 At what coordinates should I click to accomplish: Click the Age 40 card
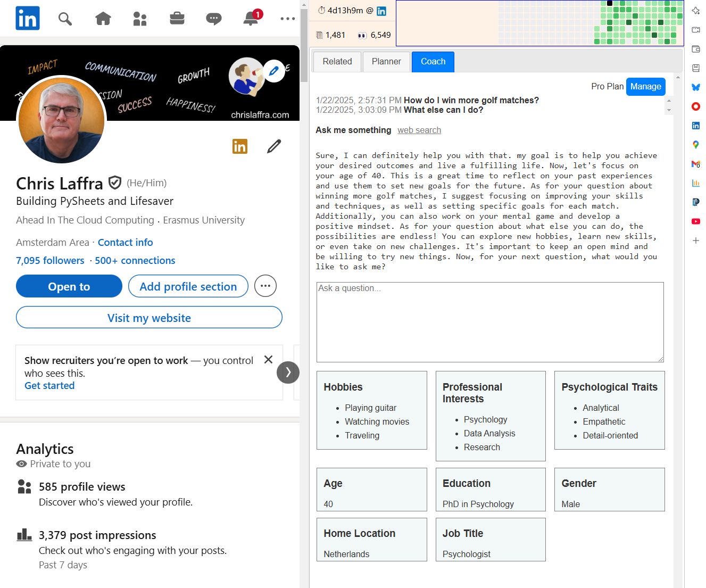pyautogui.click(x=372, y=490)
